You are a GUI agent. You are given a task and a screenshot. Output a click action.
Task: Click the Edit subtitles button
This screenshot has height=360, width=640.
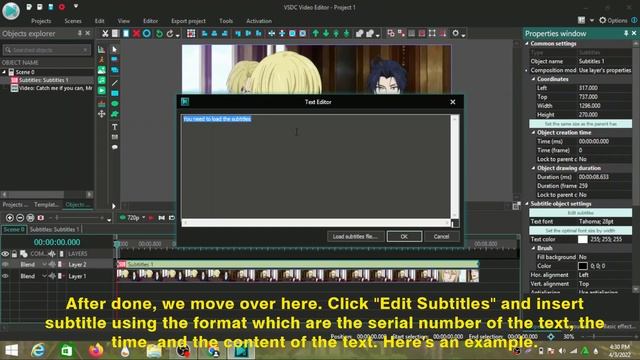(x=580, y=213)
